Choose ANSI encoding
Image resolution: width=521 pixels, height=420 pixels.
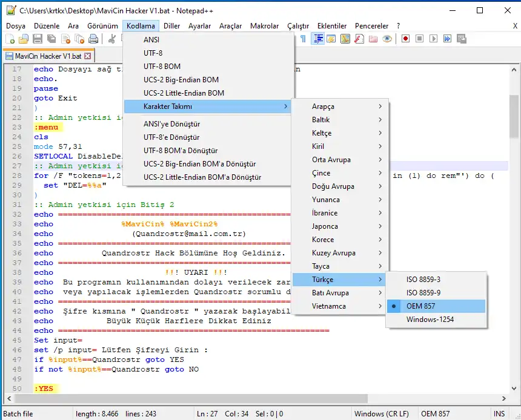[208, 40]
